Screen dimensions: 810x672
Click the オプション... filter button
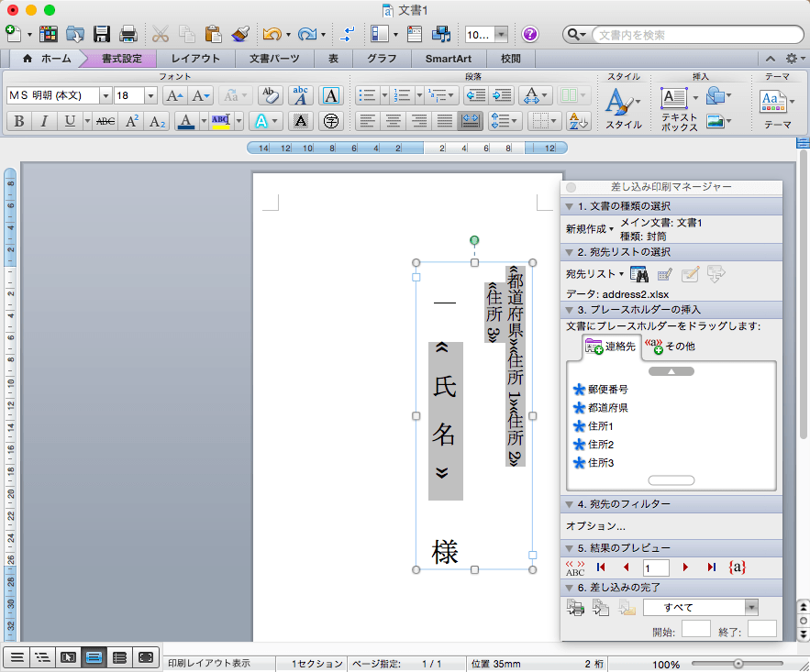coord(595,526)
